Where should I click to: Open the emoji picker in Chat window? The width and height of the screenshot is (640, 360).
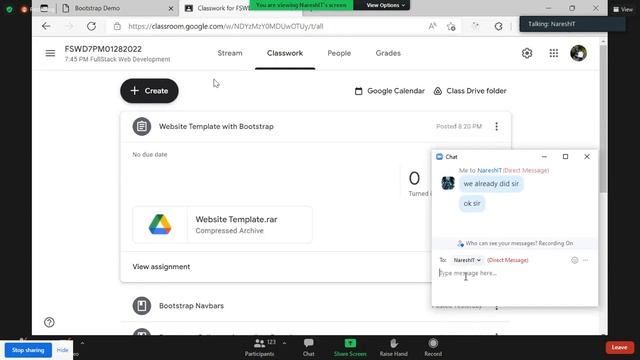[x=574, y=260]
